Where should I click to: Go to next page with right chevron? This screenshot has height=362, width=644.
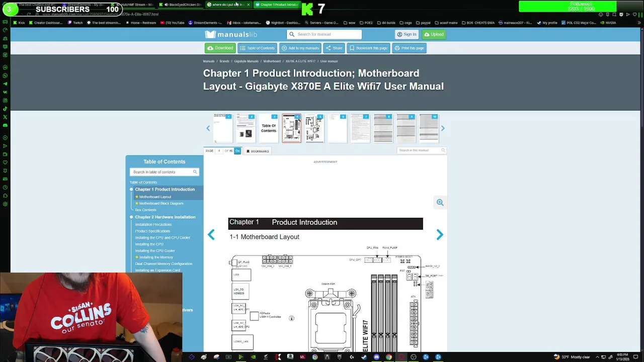[x=440, y=235]
